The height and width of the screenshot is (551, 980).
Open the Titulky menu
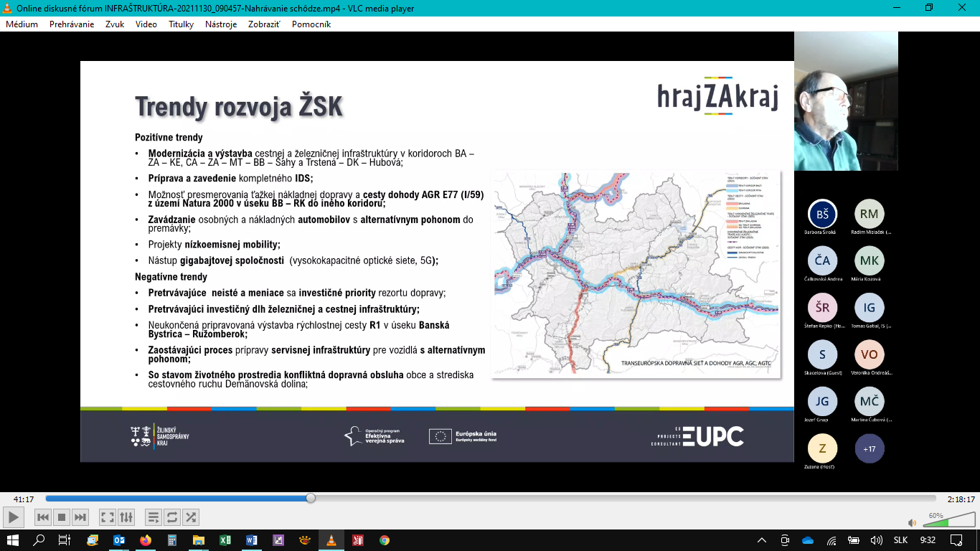click(181, 24)
